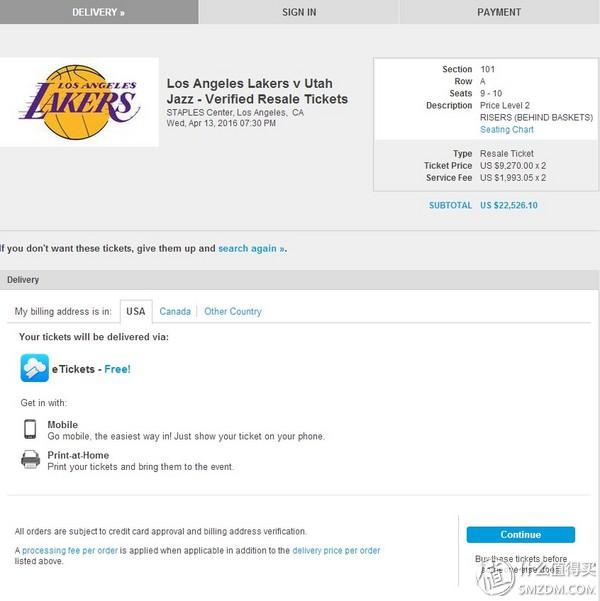600x601 pixels.
Task: Open the DELIVERY step tab
Action: 99,12
